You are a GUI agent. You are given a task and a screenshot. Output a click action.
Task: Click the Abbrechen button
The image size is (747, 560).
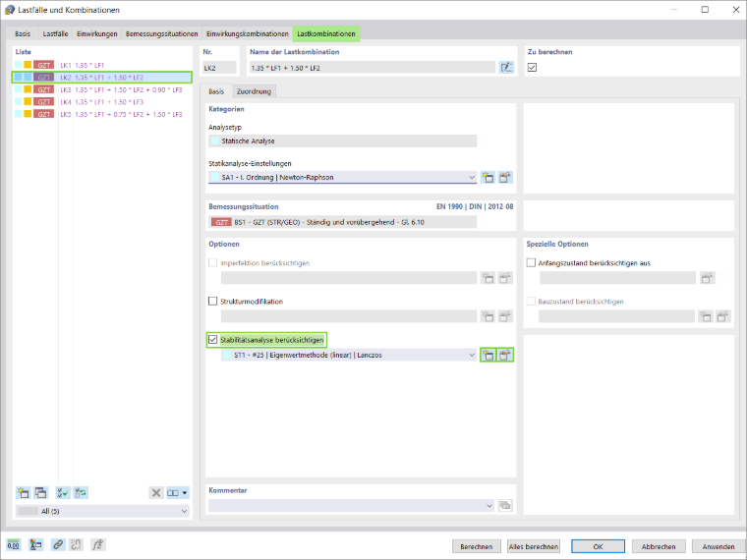click(x=659, y=546)
